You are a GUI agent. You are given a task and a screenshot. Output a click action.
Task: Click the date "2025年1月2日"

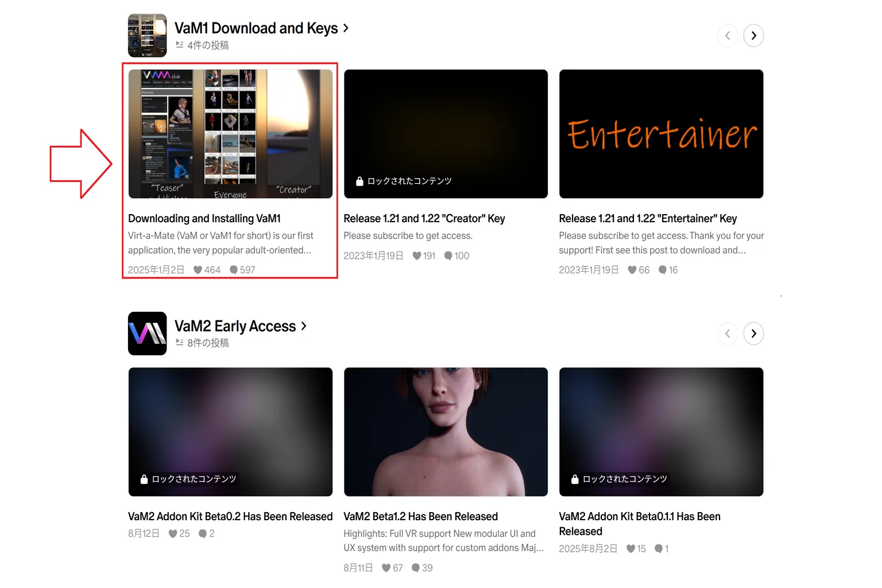point(156,270)
